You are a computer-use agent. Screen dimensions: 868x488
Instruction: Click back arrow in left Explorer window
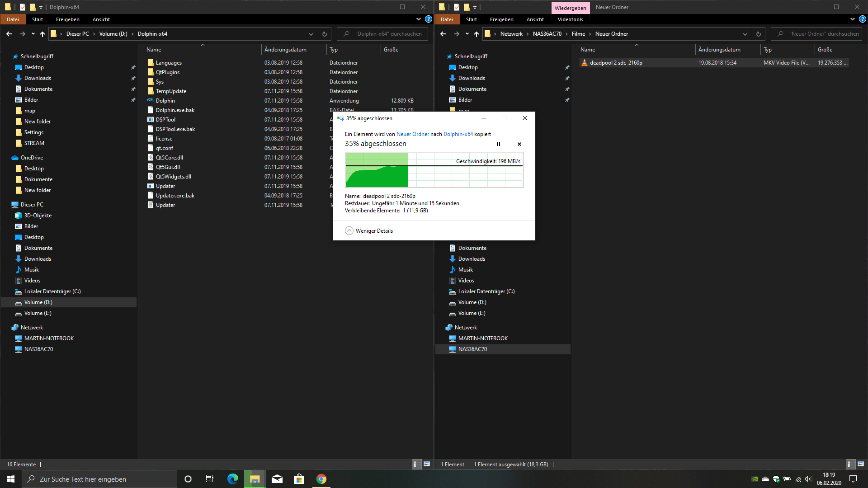(9, 34)
